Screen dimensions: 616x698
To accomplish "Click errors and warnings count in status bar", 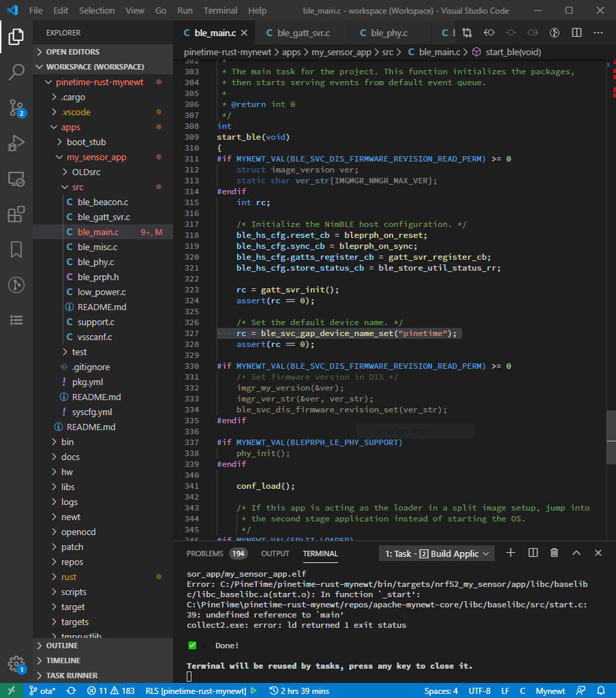I will point(110,691).
